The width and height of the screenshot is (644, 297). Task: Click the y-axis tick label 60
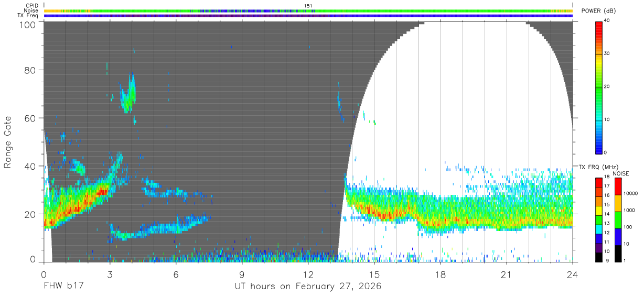[x=30, y=118]
